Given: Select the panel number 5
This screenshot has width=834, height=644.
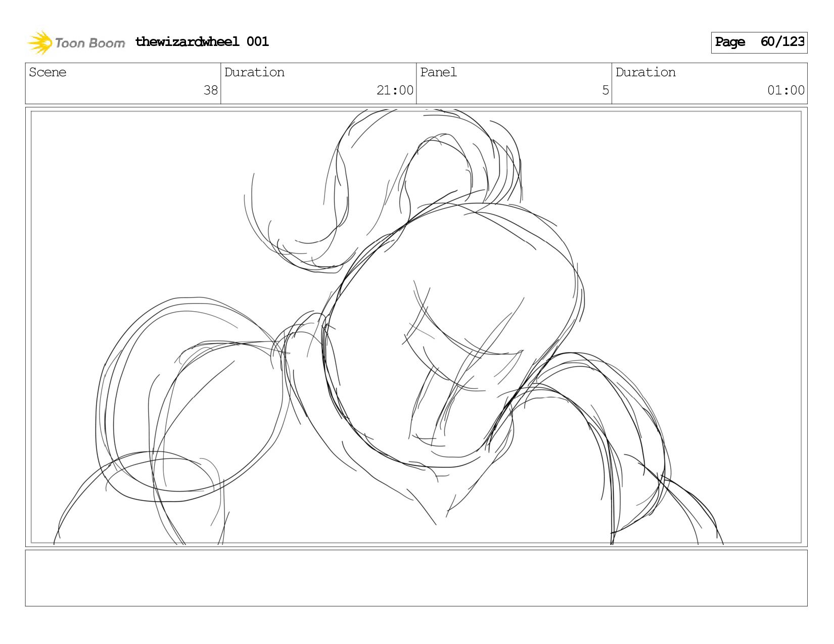Looking at the screenshot, I should coord(605,90).
